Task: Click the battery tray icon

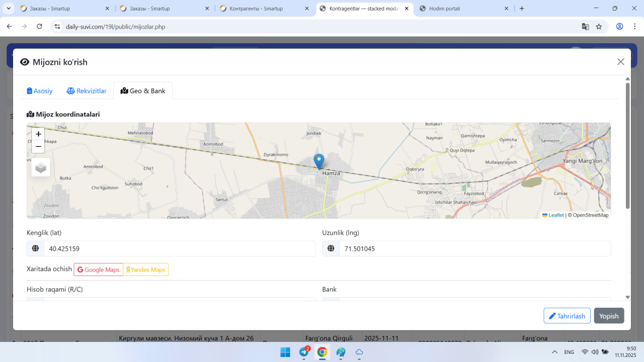Action: (605, 352)
